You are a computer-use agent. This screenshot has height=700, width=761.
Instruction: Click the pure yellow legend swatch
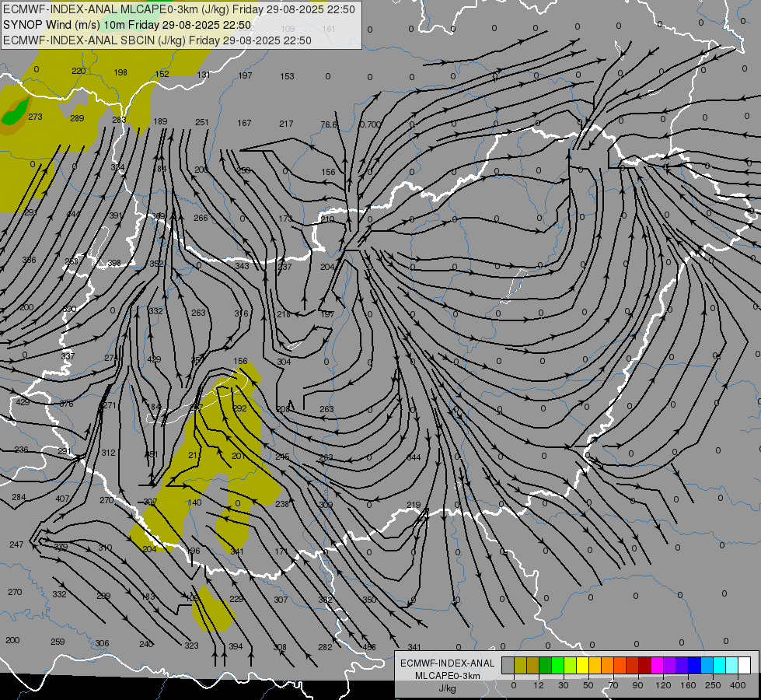582,666
